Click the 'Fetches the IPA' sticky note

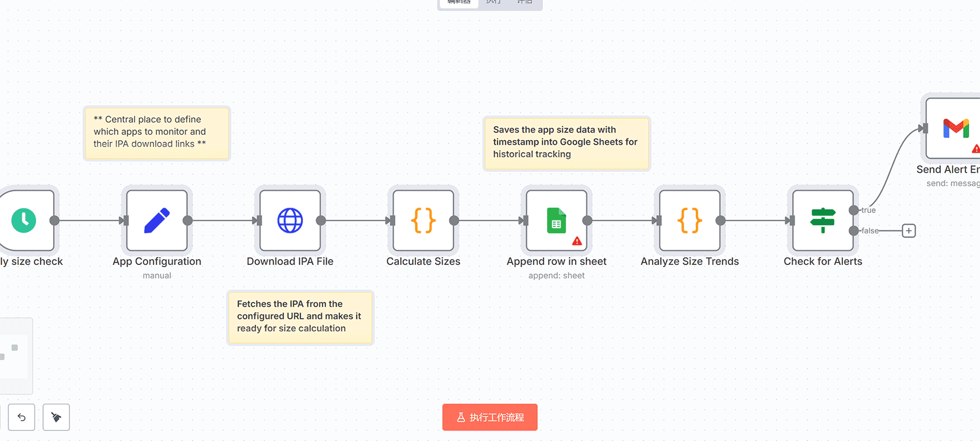pyautogui.click(x=300, y=317)
